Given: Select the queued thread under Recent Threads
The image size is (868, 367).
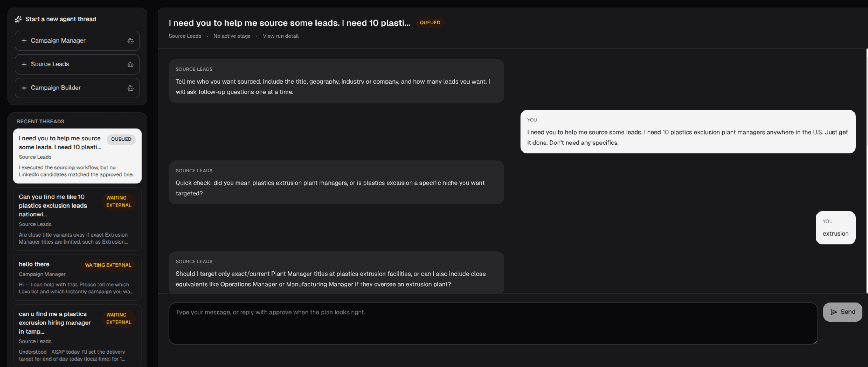Looking at the screenshot, I should pos(77,156).
